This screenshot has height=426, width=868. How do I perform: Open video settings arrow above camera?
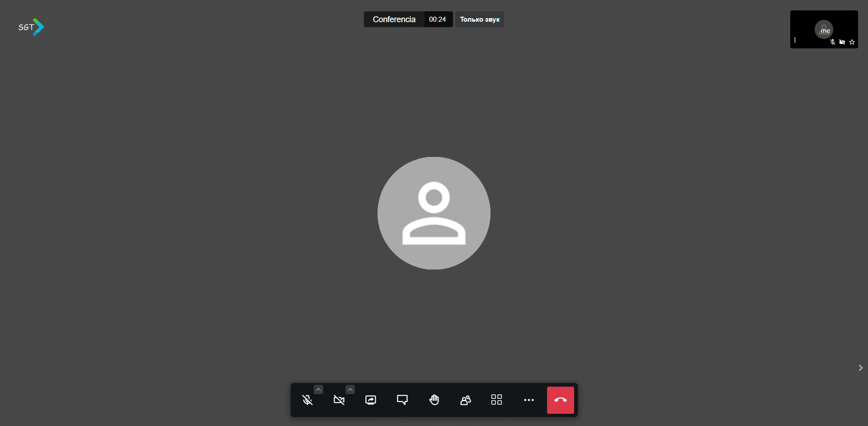[350, 389]
